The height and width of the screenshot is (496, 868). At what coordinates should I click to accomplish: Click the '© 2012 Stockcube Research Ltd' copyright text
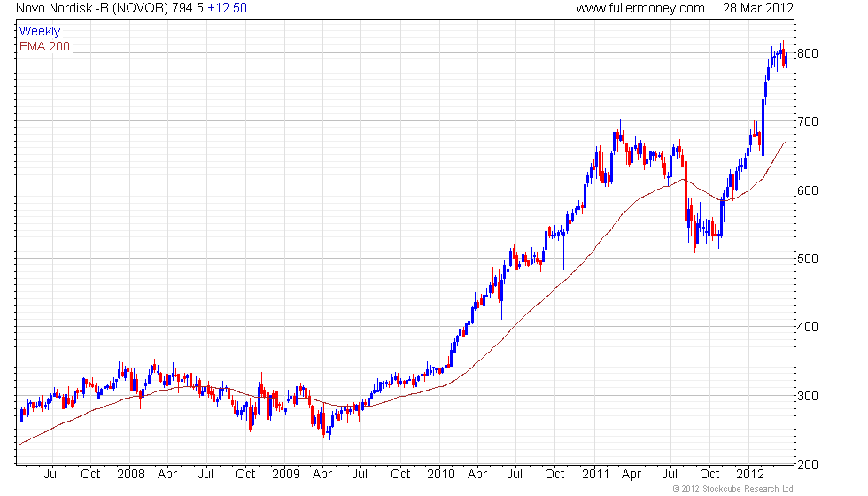[x=733, y=489]
